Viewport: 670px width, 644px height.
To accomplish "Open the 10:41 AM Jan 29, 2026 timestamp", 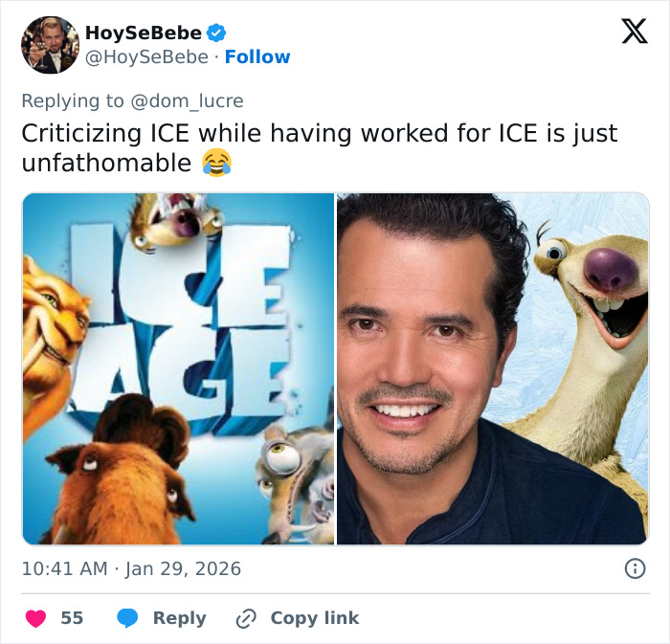I will (131, 568).
